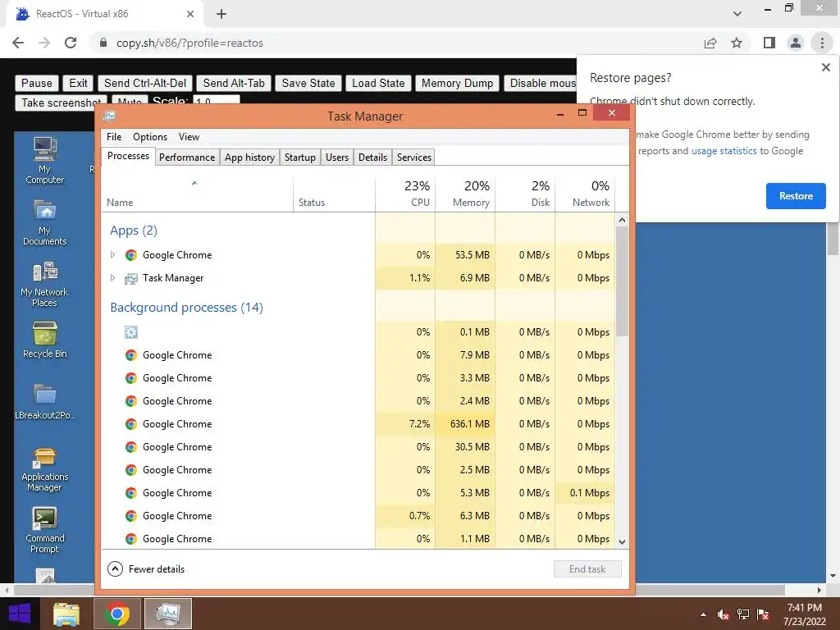
Task: Open the File menu
Action: click(x=113, y=137)
